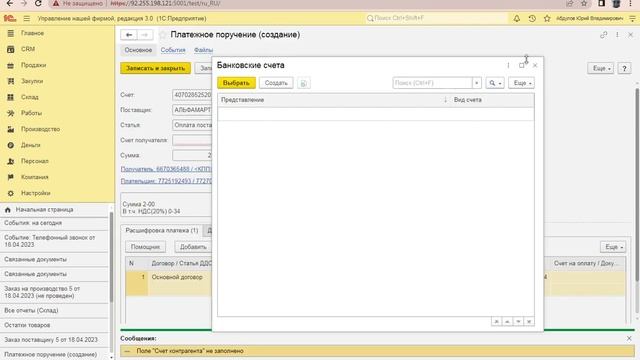
Task: Click message about Счет контрагента не заполнено
Action: (190, 351)
